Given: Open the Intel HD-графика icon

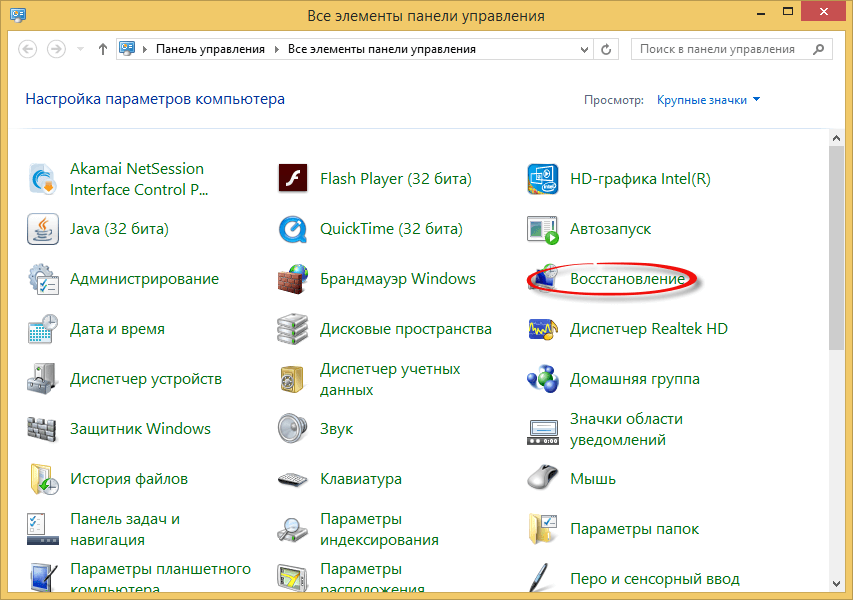Looking at the screenshot, I should click(542, 179).
